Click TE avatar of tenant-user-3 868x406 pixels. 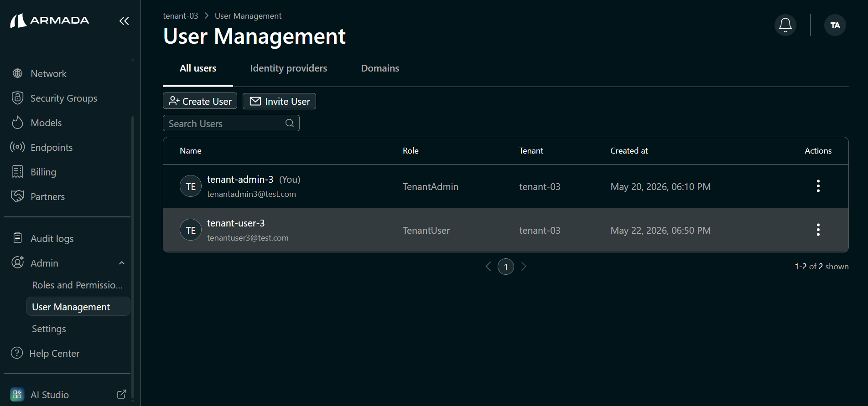[x=191, y=230]
